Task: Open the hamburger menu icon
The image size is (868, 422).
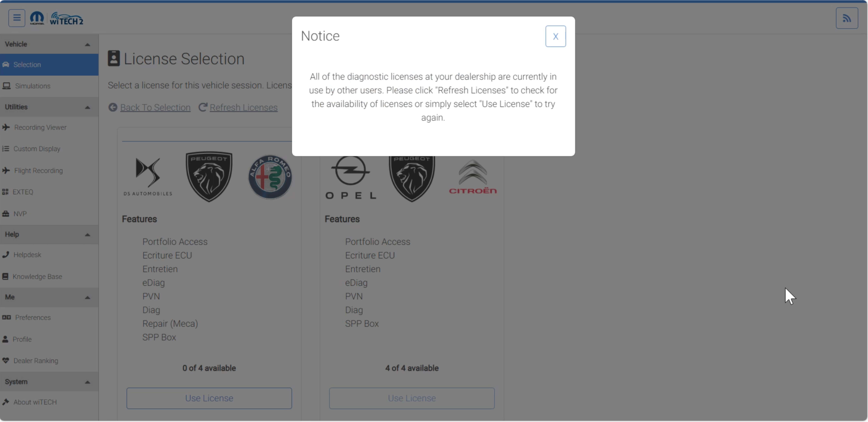Action: (16, 18)
